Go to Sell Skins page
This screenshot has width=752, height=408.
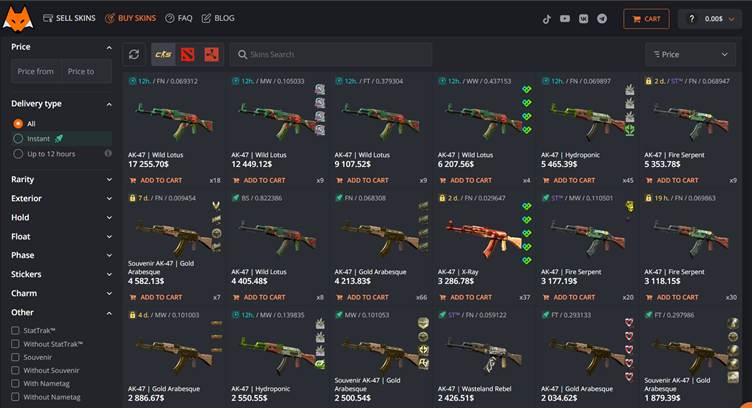click(x=70, y=18)
